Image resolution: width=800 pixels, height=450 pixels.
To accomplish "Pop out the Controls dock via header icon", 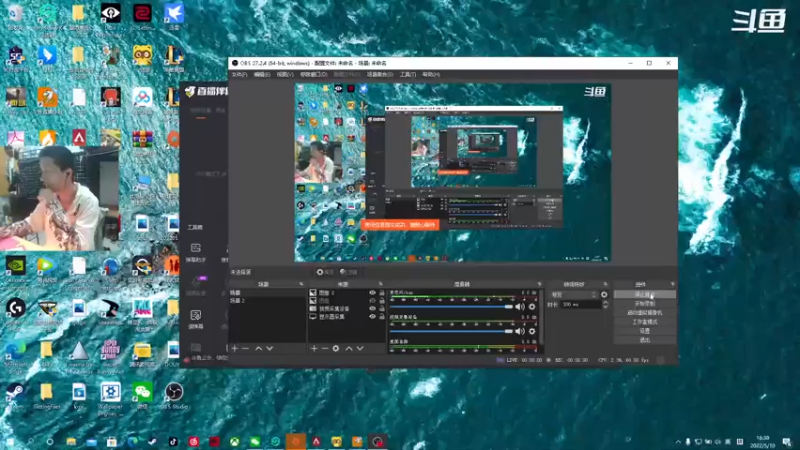I will pyautogui.click(x=672, y=284).
